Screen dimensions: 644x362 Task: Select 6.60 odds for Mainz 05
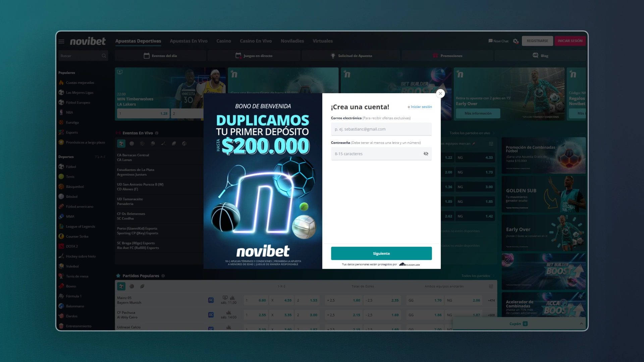[x=256, y=300]
